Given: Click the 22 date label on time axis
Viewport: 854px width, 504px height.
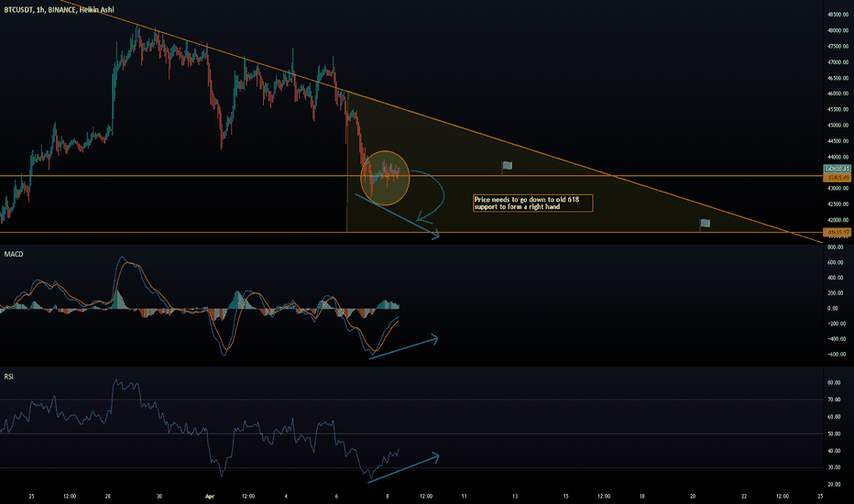Looking at the screenshot, I should pos(744,497).
